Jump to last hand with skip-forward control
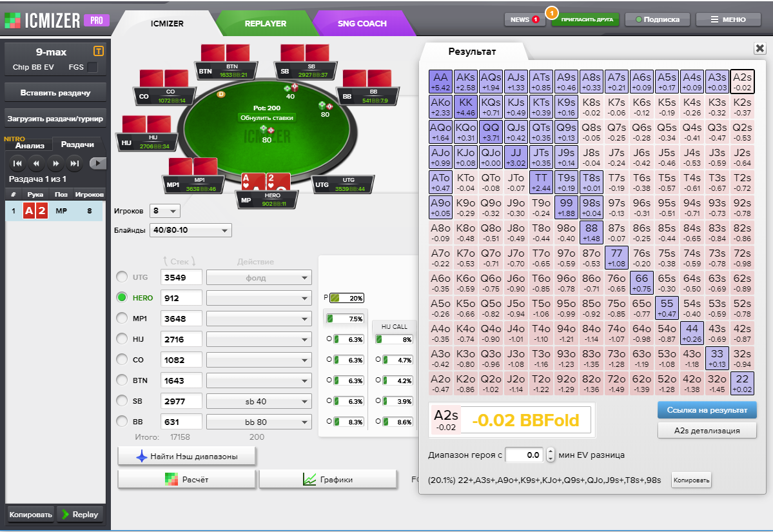The width and height of the screenshot is (773, 532). (74, 163)
